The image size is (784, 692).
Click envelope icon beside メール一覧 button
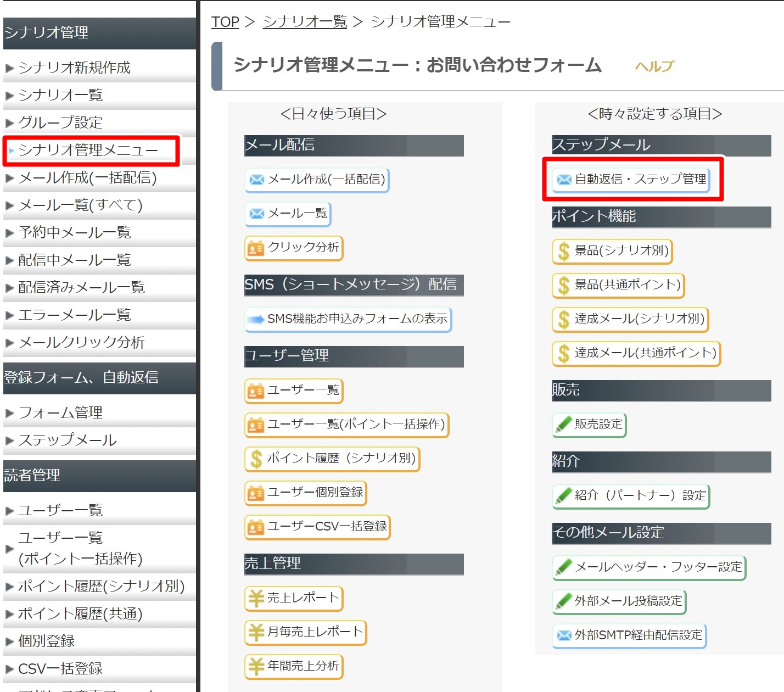(256, 214)
